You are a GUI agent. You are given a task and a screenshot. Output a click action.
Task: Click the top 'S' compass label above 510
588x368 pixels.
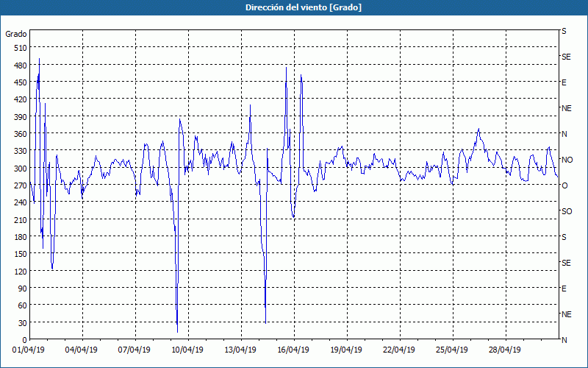click(564, 31)
